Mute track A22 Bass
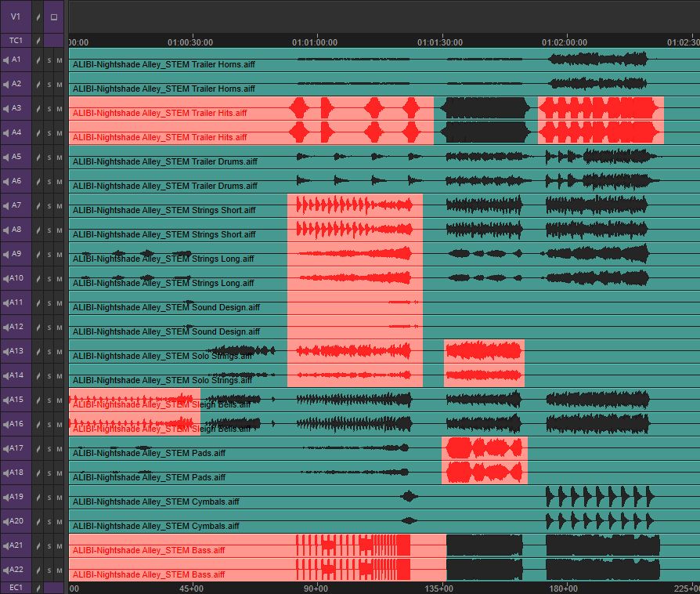The height and width of the screenshot is (594, 700). coord(60,570)
